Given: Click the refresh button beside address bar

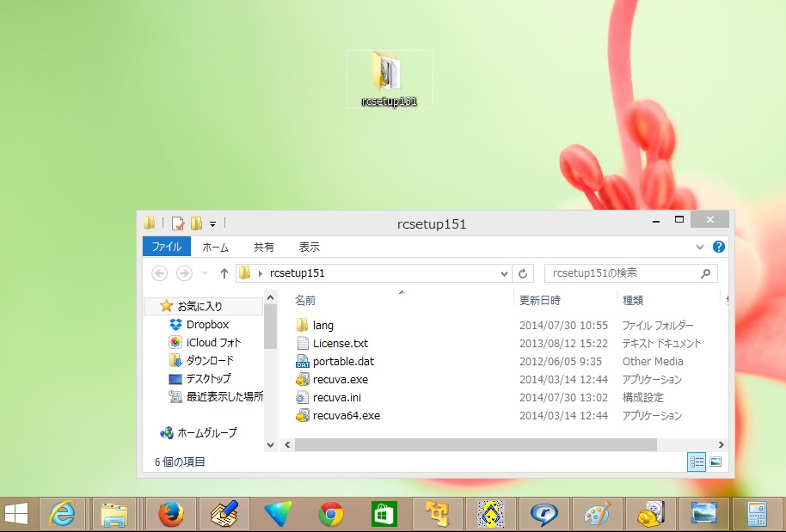Looking at the screenshot, I should click(x=524, y=273).
